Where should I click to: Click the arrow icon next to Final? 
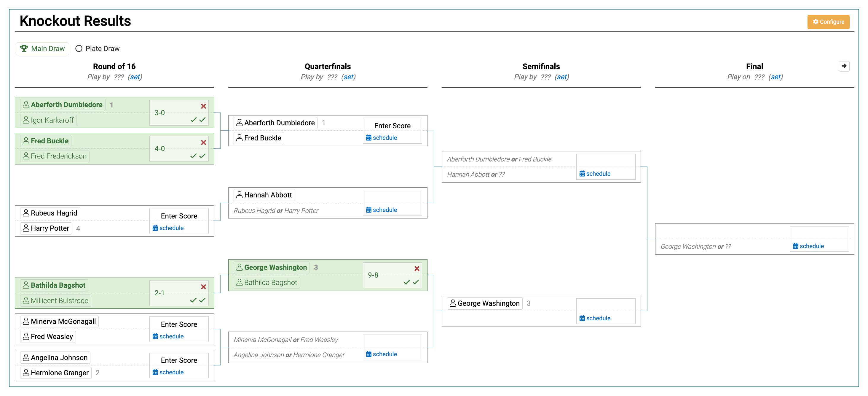point(843,66)
